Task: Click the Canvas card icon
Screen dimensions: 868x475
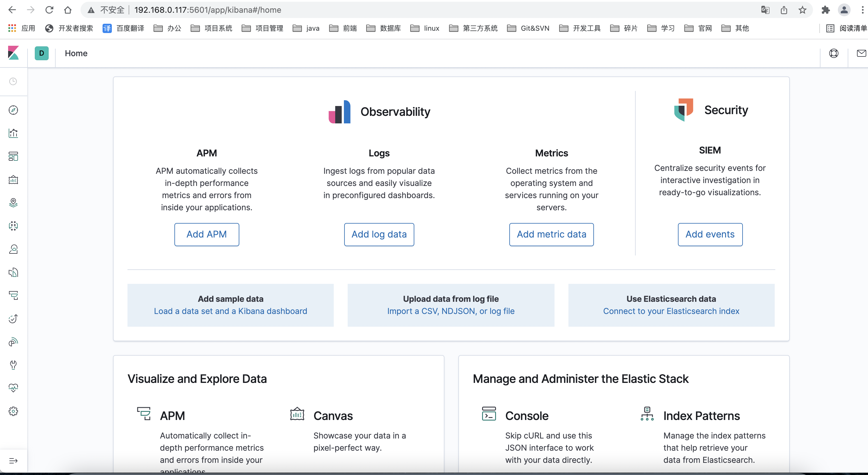Action: coord(297,414)
